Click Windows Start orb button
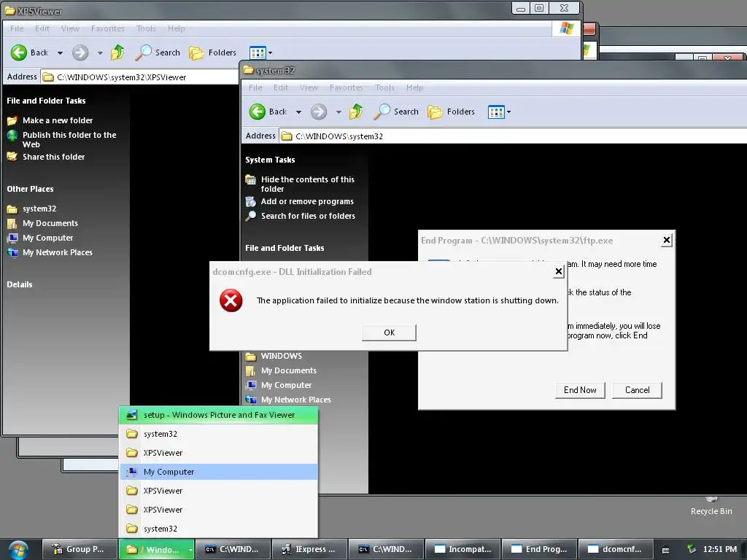 coord(18,550)
